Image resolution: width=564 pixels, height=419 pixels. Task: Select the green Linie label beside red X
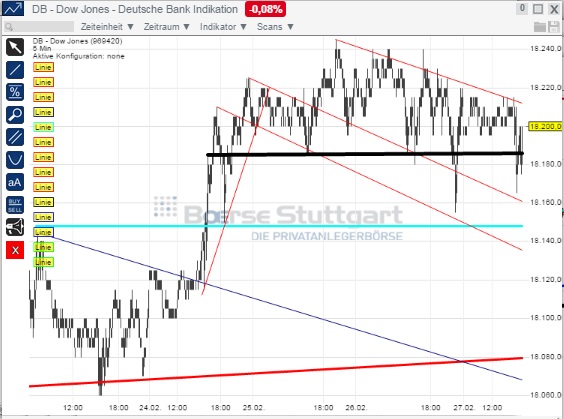point(44,247)
